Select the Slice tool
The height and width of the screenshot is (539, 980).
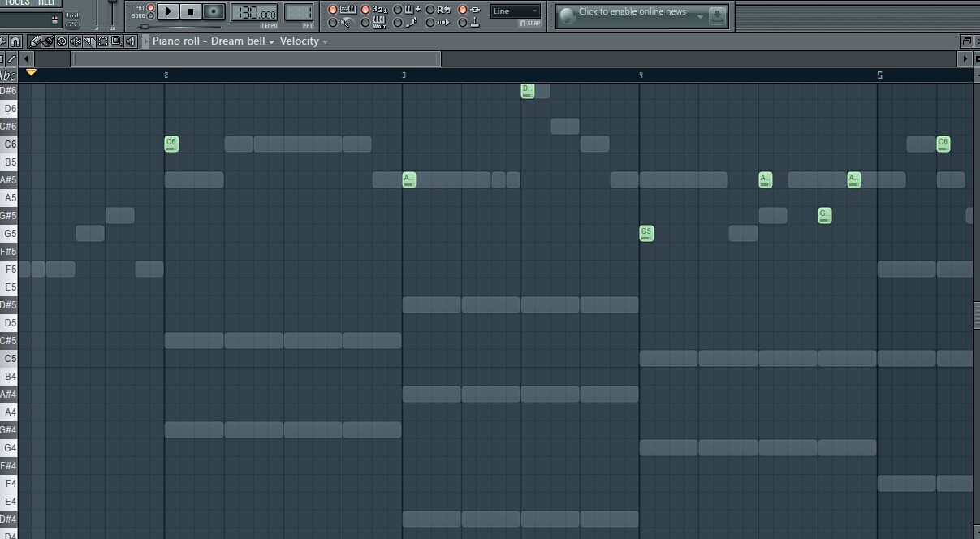click(x=89, y=41)
